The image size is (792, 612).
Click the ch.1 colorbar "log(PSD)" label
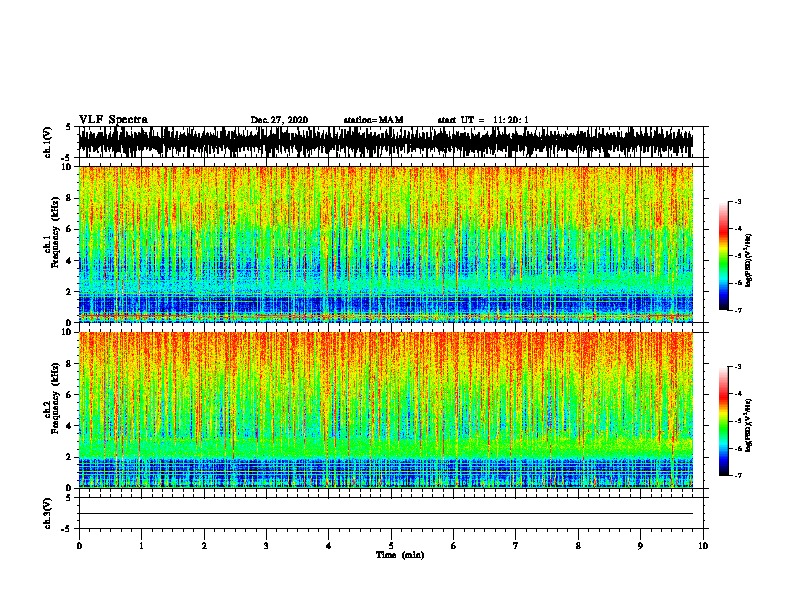(748, 260)
